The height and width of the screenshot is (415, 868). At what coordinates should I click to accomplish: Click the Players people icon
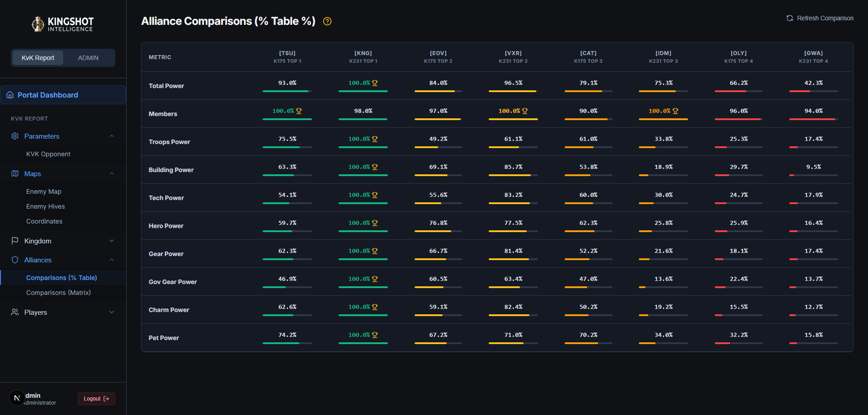pyautogui.click(x=15, y=312)
